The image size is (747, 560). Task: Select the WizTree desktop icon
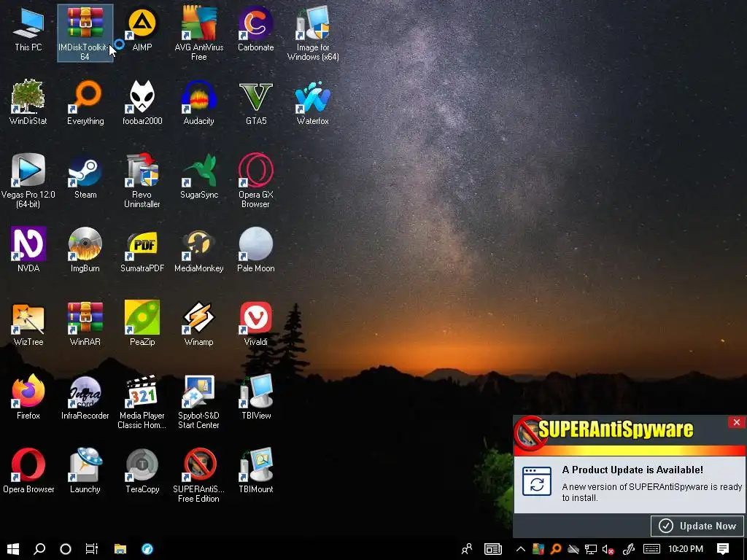[x=28, y=324]
